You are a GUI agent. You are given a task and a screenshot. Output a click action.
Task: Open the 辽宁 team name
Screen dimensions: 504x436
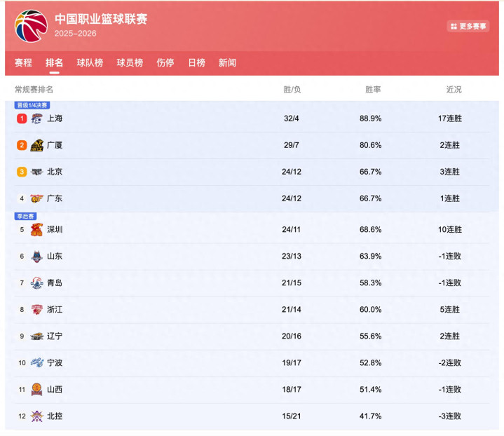(55, 336)
